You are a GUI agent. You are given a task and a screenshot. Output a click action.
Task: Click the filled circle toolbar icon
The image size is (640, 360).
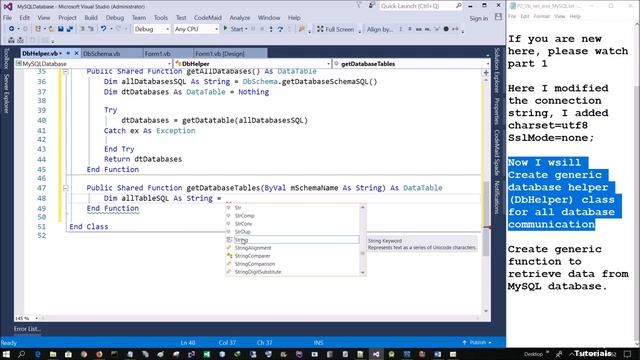[446, 29]
